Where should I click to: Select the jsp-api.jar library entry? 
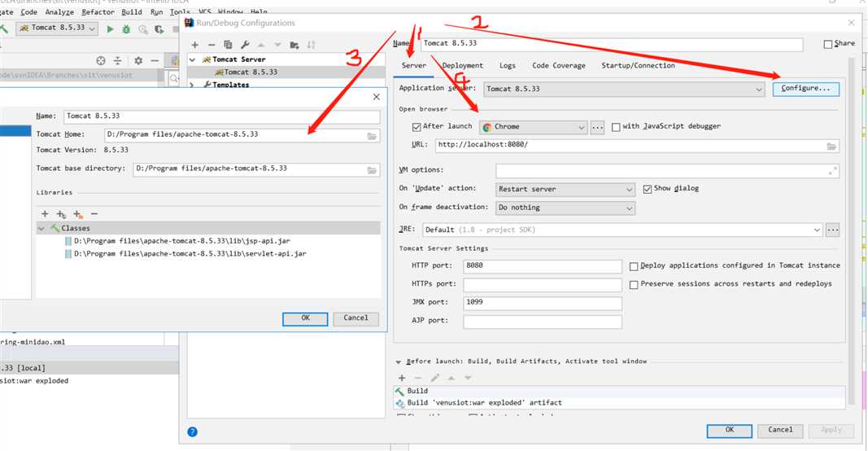(x=182, y=242)
